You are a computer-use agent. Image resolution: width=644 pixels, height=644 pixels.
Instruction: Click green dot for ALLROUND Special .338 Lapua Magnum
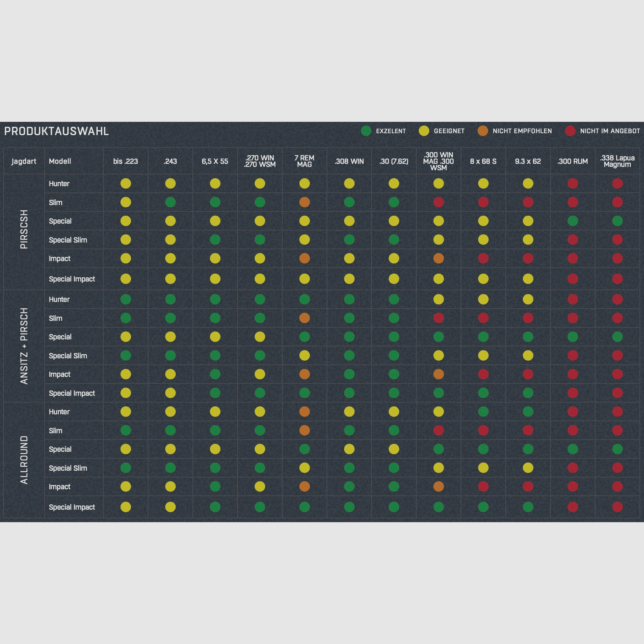click(617, 449)
